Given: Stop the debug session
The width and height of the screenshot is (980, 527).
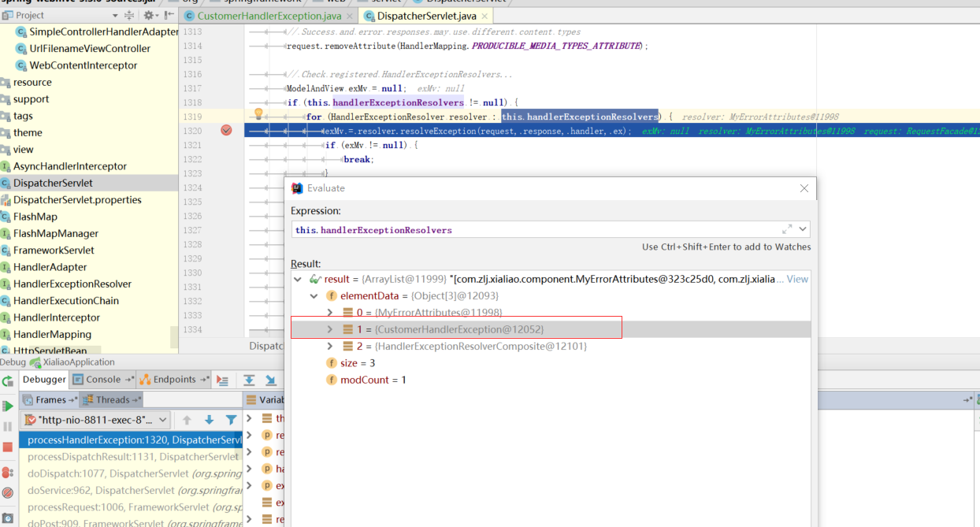Looking at the screenshot, I should pyautogui.click(x=8, y=447).
